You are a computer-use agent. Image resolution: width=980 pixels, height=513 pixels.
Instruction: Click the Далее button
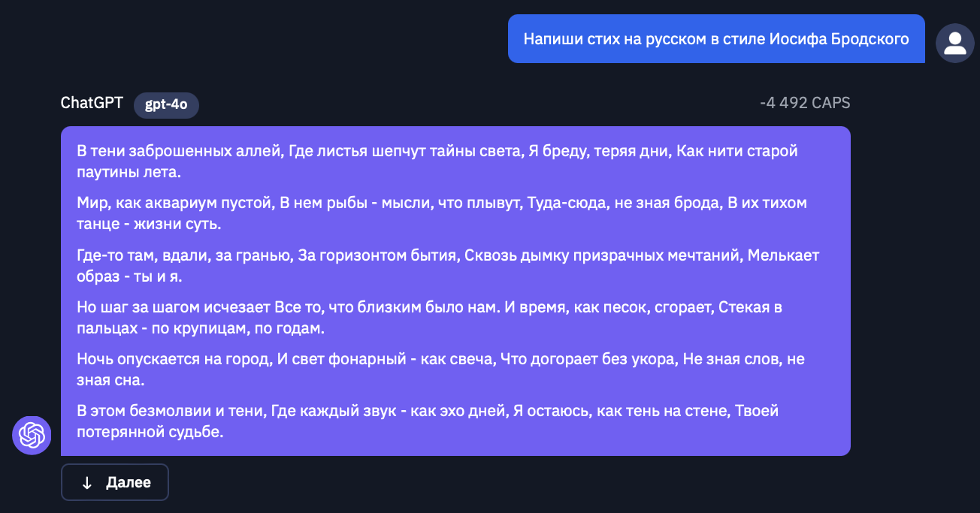[115, 482]
